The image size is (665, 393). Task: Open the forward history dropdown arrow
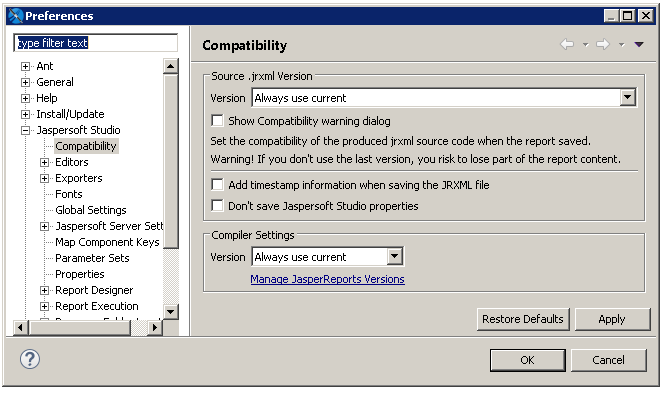(x=621, y=45)
